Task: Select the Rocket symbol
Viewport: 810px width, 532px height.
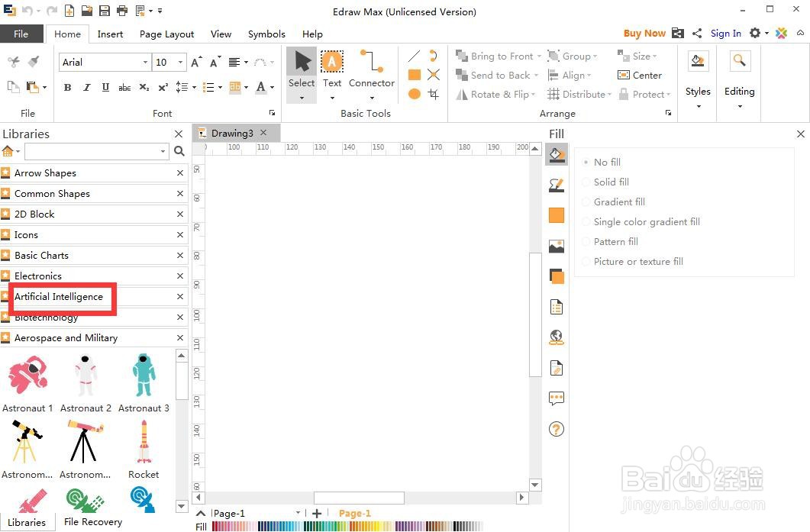Action: (144, 449)
